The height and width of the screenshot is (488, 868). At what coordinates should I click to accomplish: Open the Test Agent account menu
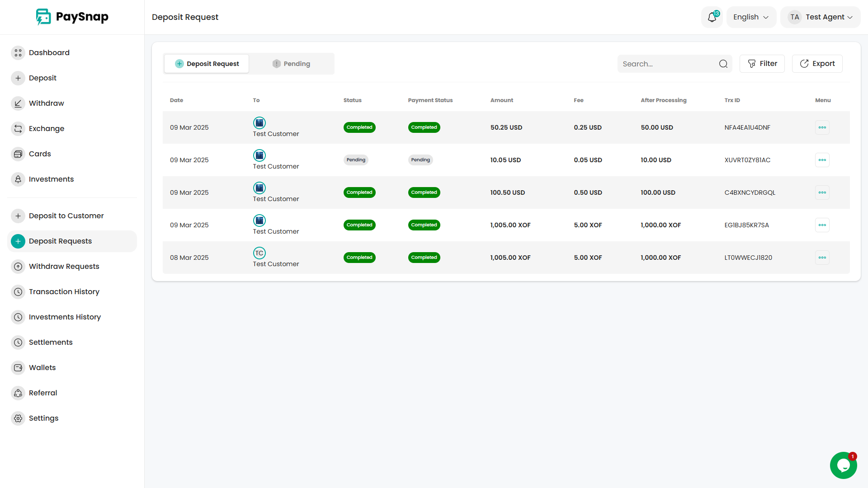(821, 17)
